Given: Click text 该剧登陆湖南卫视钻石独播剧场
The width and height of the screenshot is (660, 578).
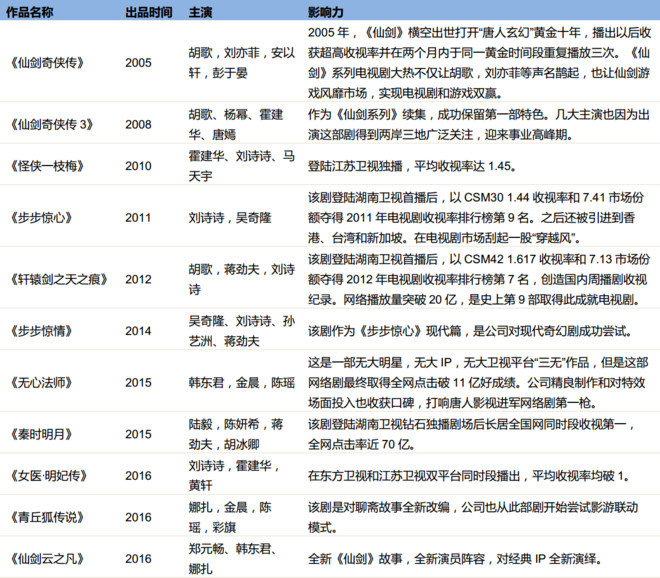Looking at the screenshot, I should [471, 434].
